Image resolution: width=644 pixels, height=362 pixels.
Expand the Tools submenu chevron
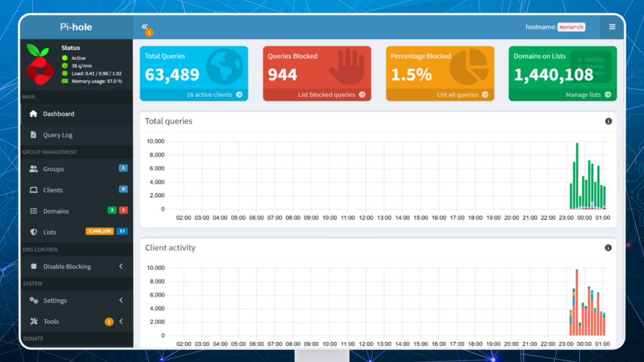pos(121,322)
